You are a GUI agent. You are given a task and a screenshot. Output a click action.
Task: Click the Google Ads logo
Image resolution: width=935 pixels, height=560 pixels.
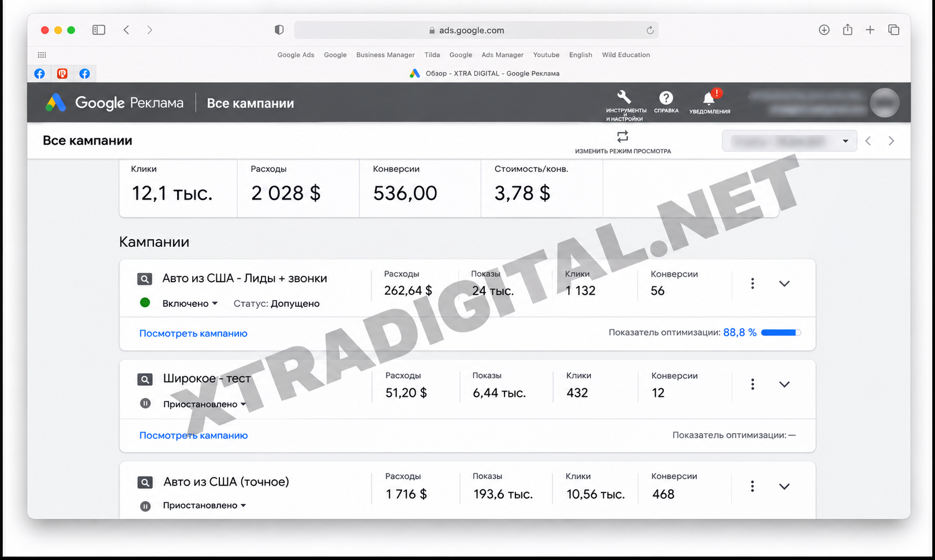pyautogui.click(x=56, y=103)
